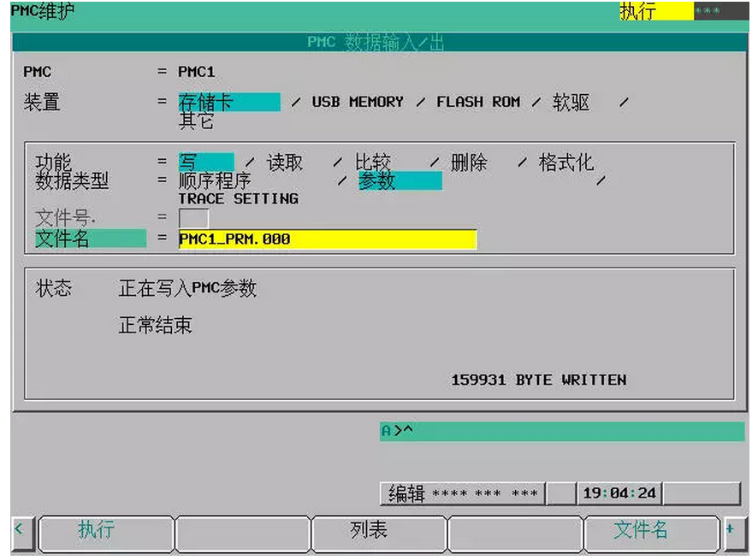Click the PMC1_PRM.000 file name field

[327, 239]
